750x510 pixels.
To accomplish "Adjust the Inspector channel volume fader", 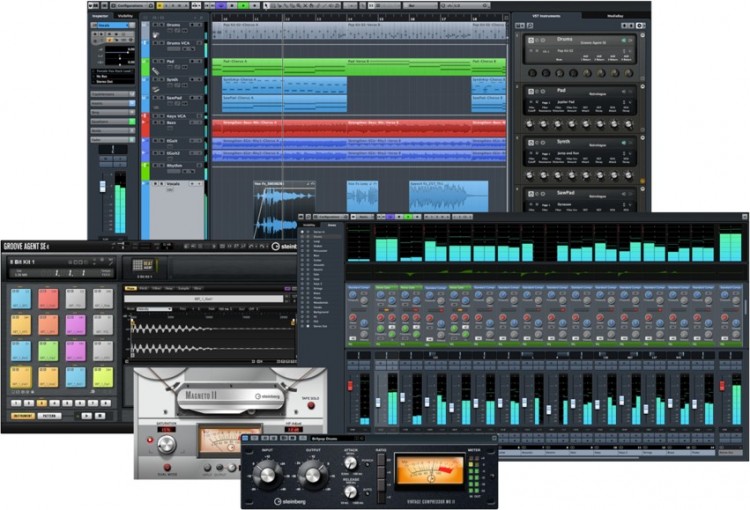I will (x=102, y=186).
